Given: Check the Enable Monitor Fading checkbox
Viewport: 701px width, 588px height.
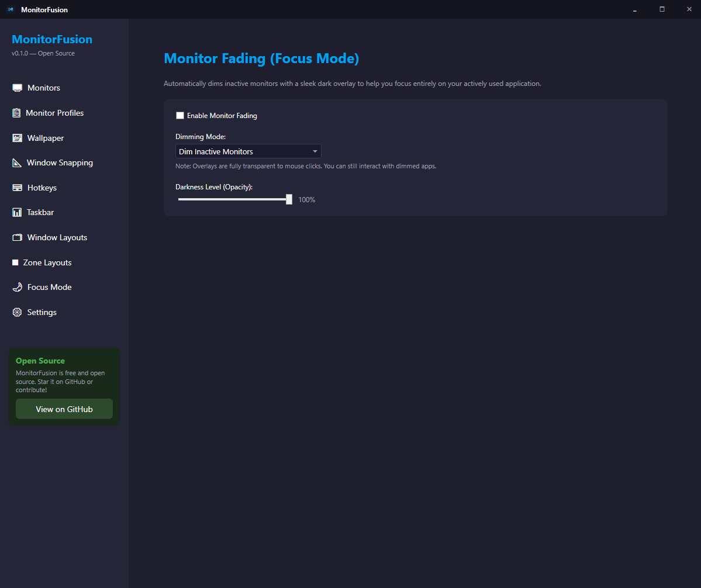Looking at the screenshot, I should (x=180, y=115).
